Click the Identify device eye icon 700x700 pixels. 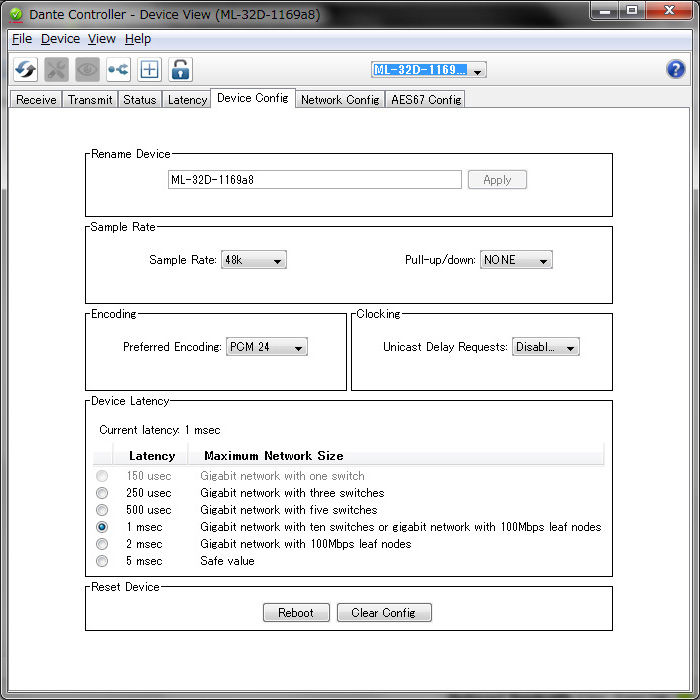[x=88, y=70]
